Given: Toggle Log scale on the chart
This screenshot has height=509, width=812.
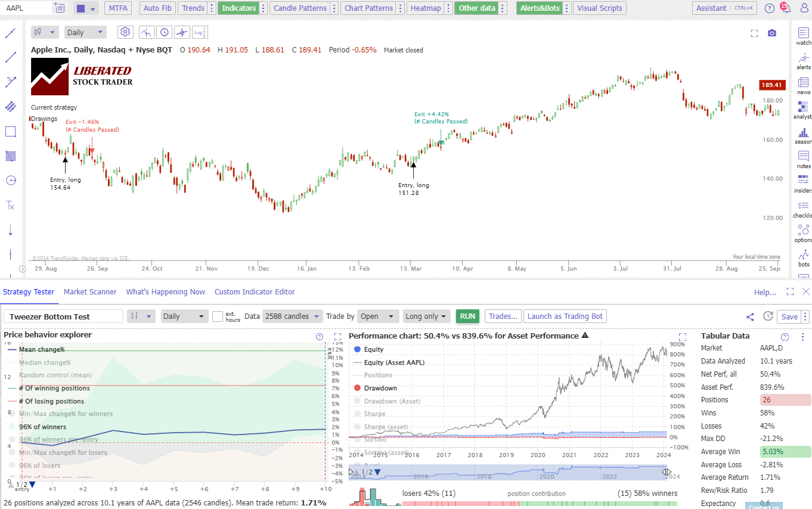Looking at the screenshot, I should coord(200,32).
